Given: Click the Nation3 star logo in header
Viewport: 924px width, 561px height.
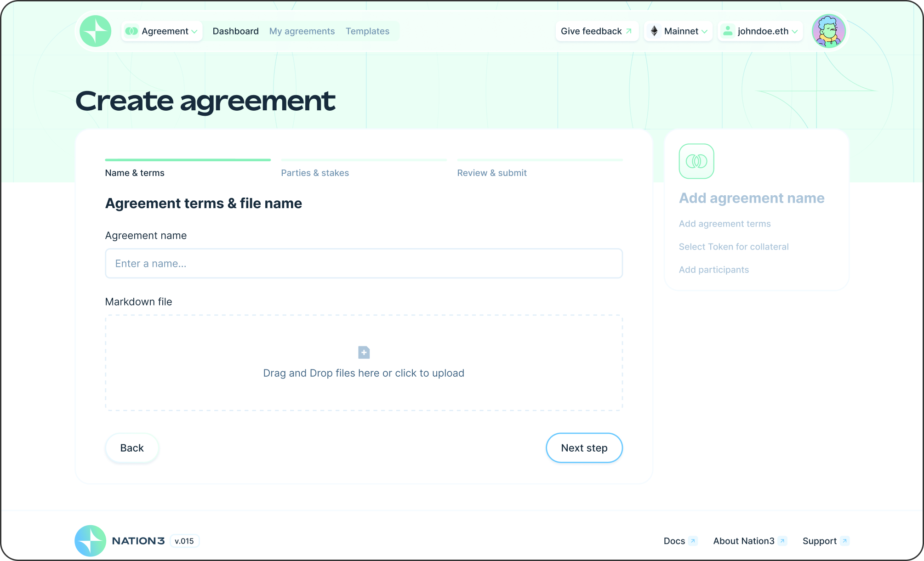Looking at the screenshot, I should (x=96, y=31).
